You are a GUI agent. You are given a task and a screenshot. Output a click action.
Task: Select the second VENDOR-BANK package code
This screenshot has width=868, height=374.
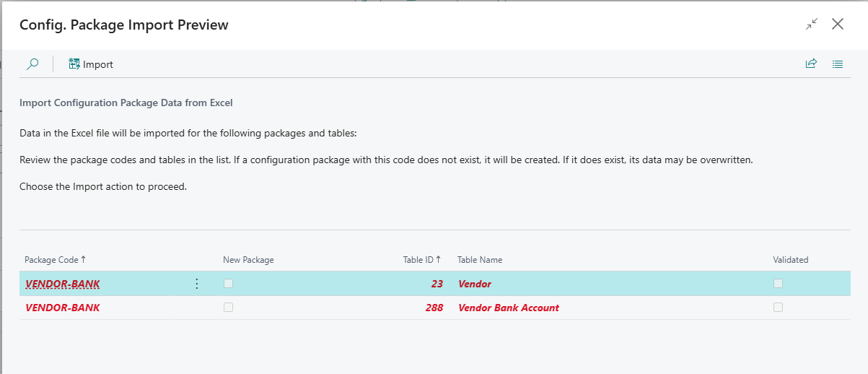[63, 308]
